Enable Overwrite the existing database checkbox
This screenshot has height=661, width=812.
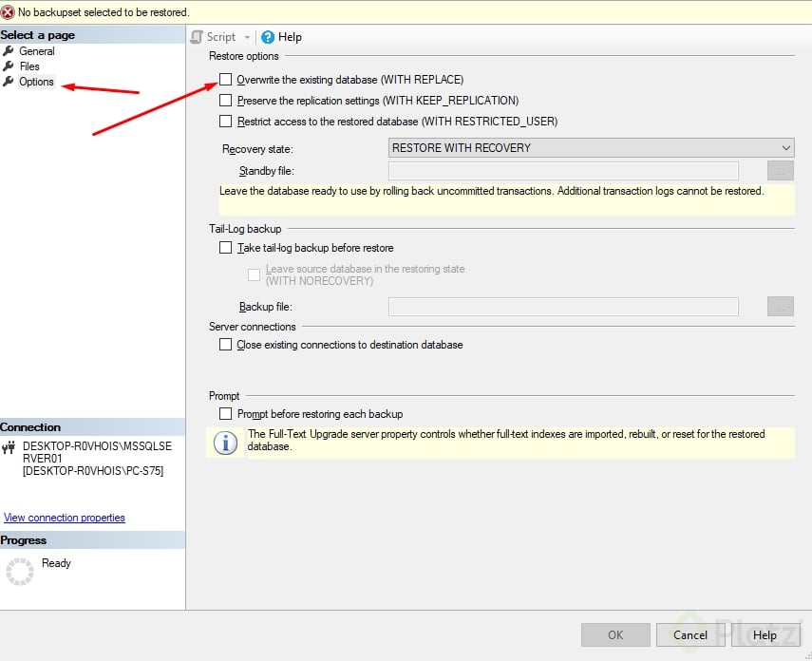click(225, 79)
